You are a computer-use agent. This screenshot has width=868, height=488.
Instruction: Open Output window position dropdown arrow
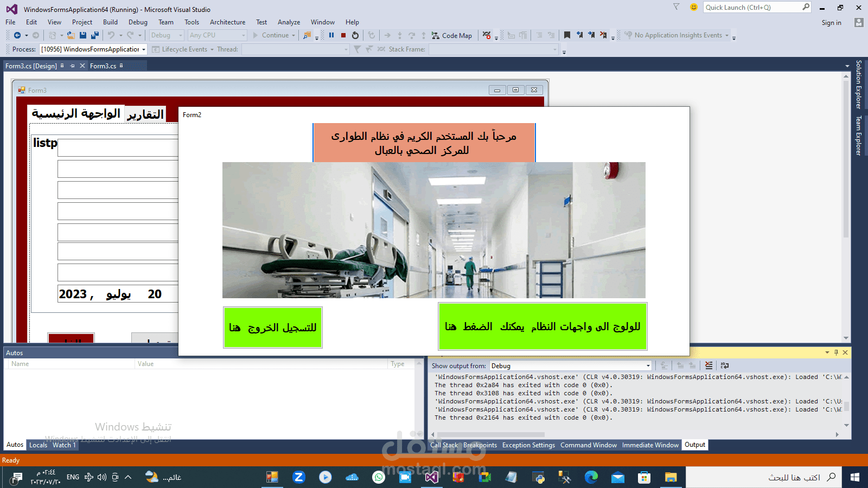click(827, 352)
